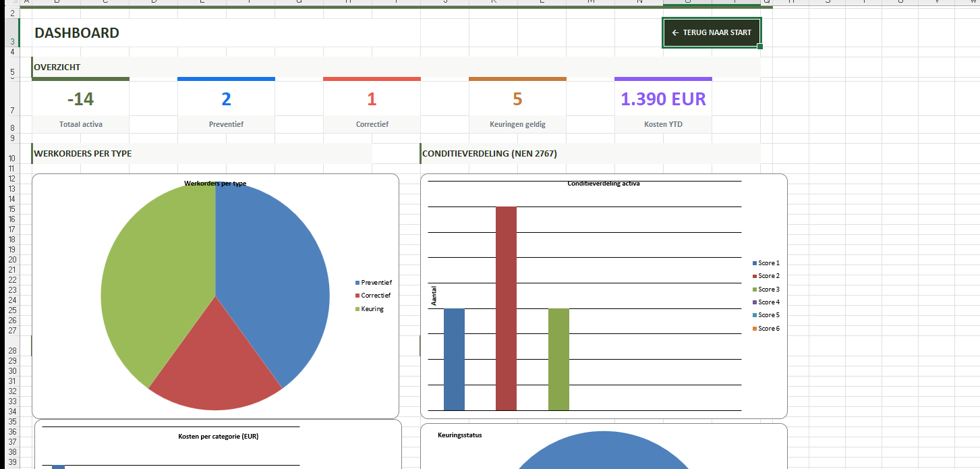
Task: Select the Keuring legend entry
Action: (x=372, y=309)
